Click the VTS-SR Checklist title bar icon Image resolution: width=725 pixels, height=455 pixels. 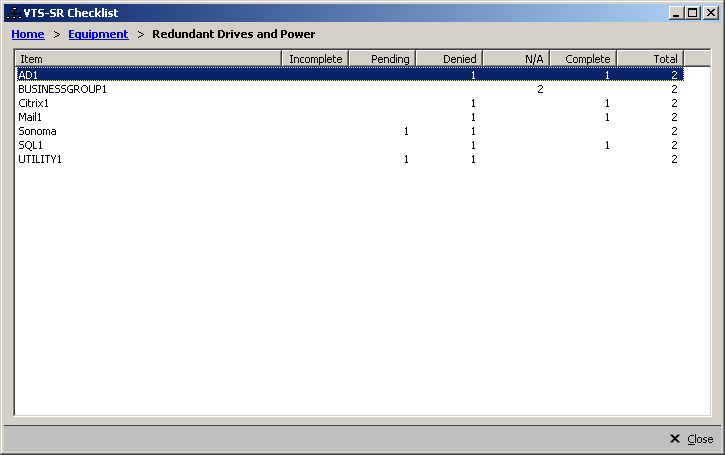(13, 13)
